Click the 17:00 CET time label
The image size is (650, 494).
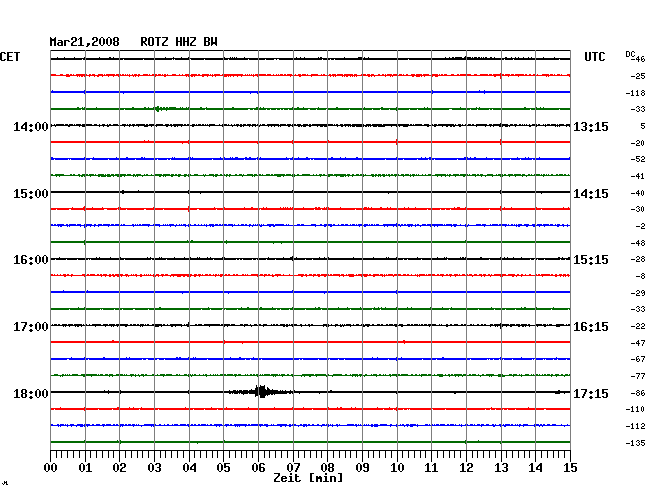(x=31, y=327)
